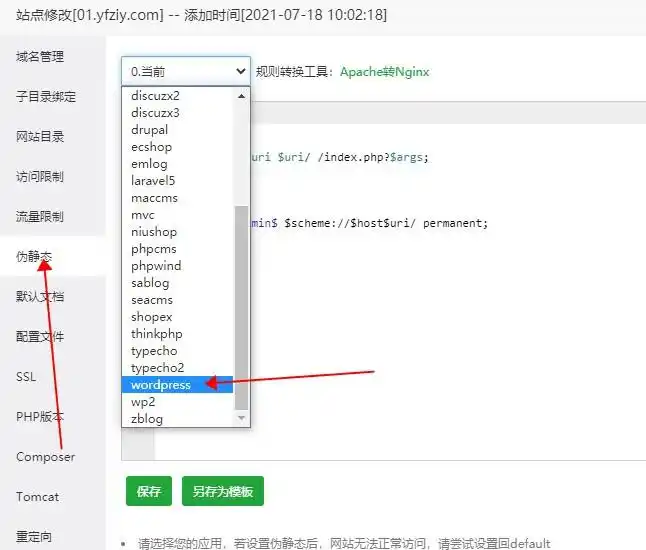Select the discuzx3 option
Screen dimensions: 646x550
click(155, 113)
